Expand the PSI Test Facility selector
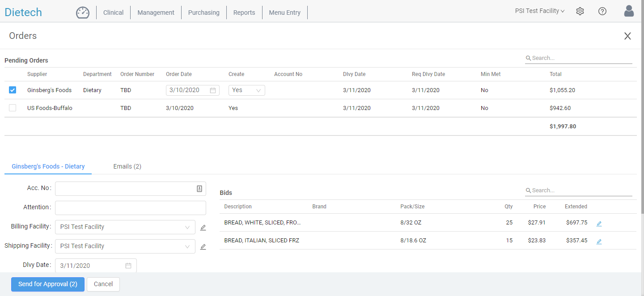This screenshot has height=296, width=644. (x=540, y=11)
